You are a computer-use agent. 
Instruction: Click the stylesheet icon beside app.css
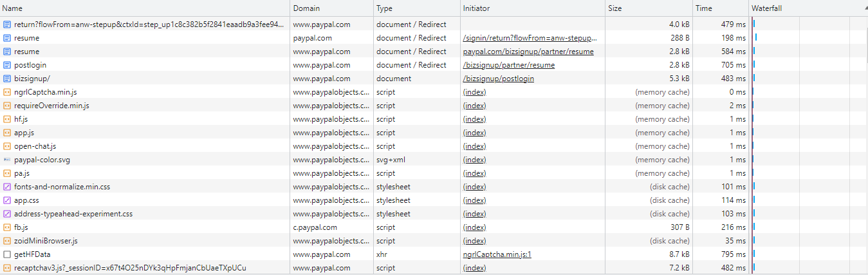[x=7, y=200]
